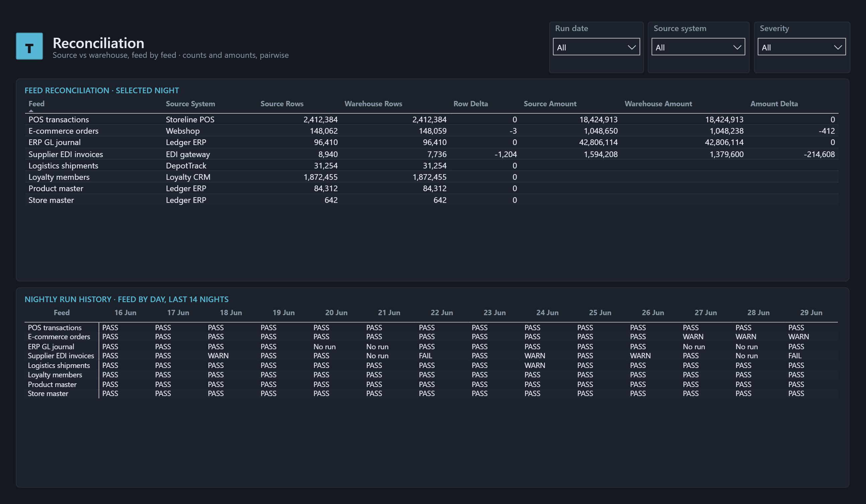The height and width of the screenshot is (504, 866).
Task: Click the 42,806,114 source amount value
Action: (x=598, y=142)
